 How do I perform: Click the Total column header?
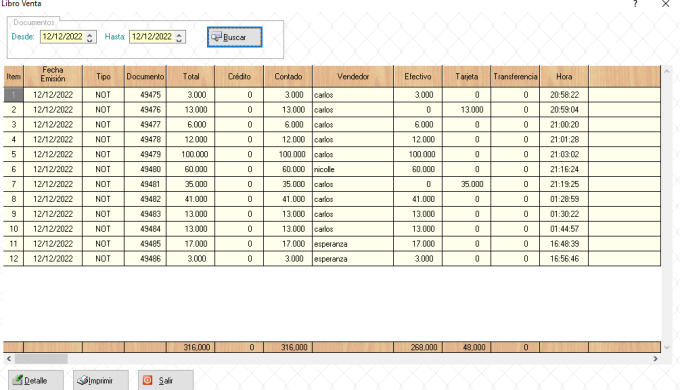[x=191, y=76]
